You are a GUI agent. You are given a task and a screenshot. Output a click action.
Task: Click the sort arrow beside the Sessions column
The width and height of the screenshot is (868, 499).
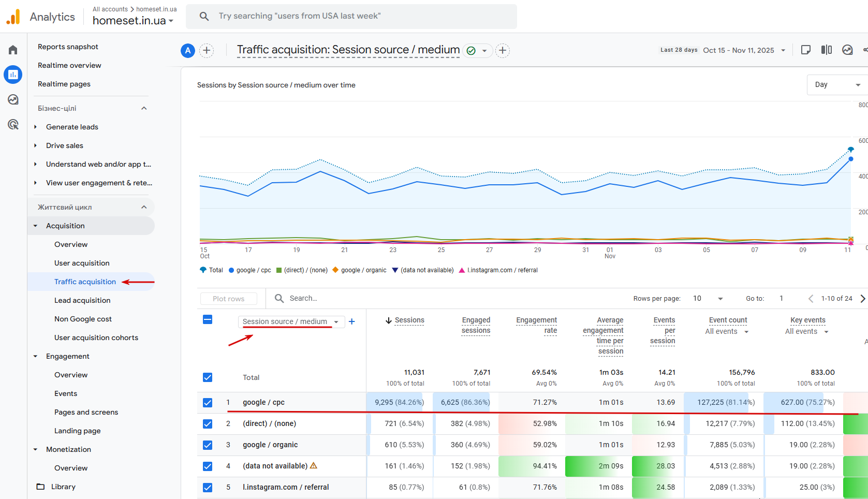(x=389, y=320)
